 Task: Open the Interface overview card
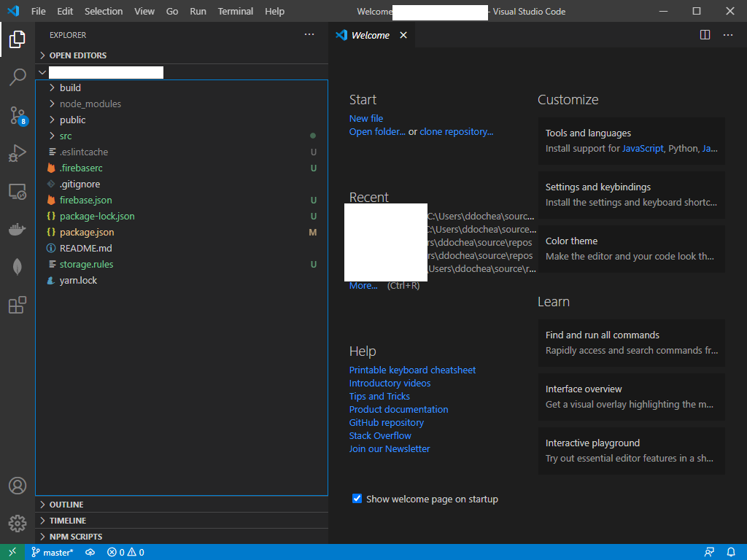pos(631,397)
